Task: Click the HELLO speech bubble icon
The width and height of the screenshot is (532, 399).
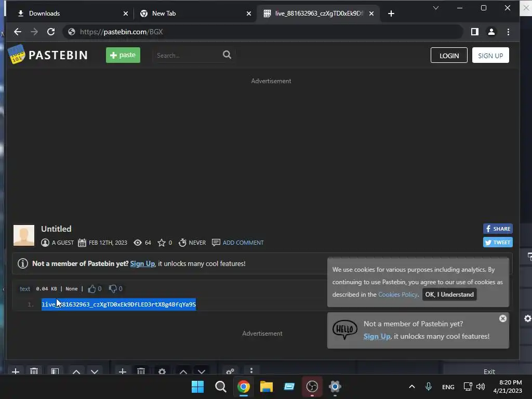Action: tap(345, 329)
